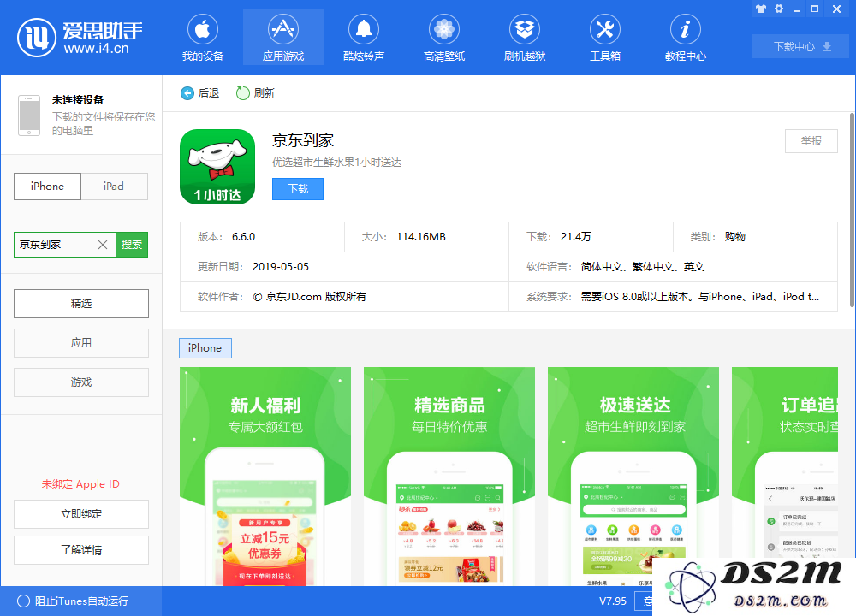Image resolution: width=856 pixels, height=616 pixels.
Task: Click the size value 114.16MB
Action: click(421, 237)
